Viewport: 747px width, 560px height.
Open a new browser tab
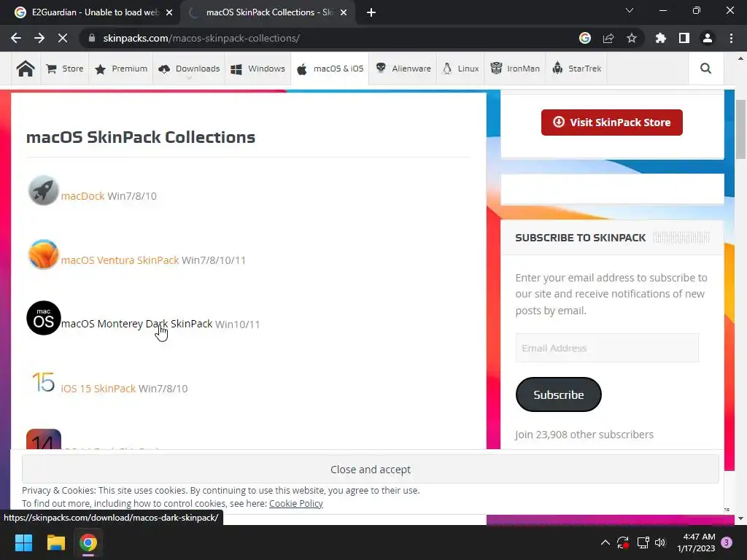coord(371,12)
